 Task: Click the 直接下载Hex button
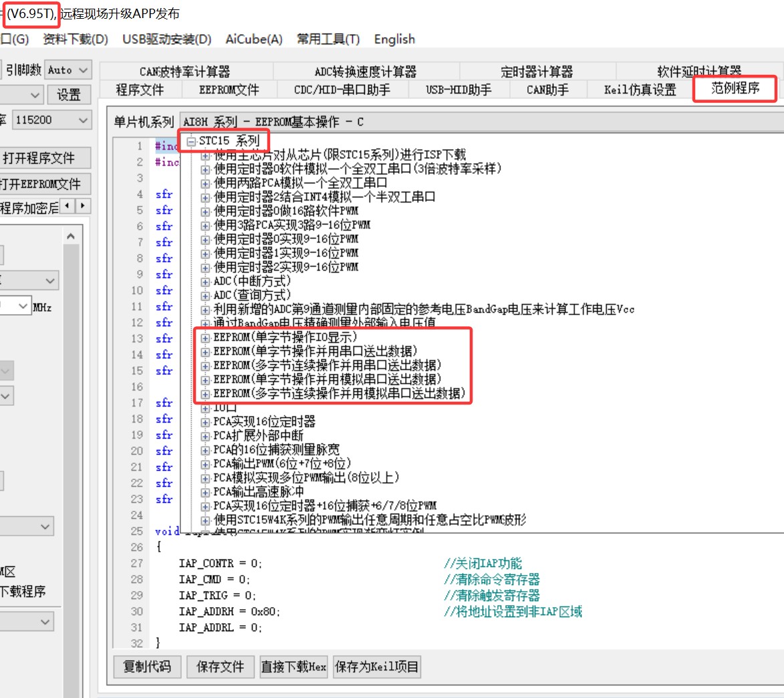tap(293, 667)
